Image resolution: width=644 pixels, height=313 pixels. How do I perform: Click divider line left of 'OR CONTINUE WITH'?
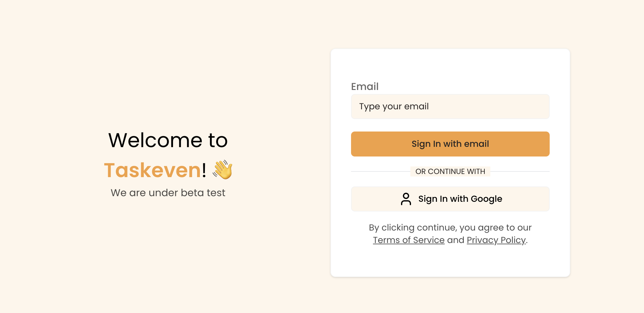[380, 171]
